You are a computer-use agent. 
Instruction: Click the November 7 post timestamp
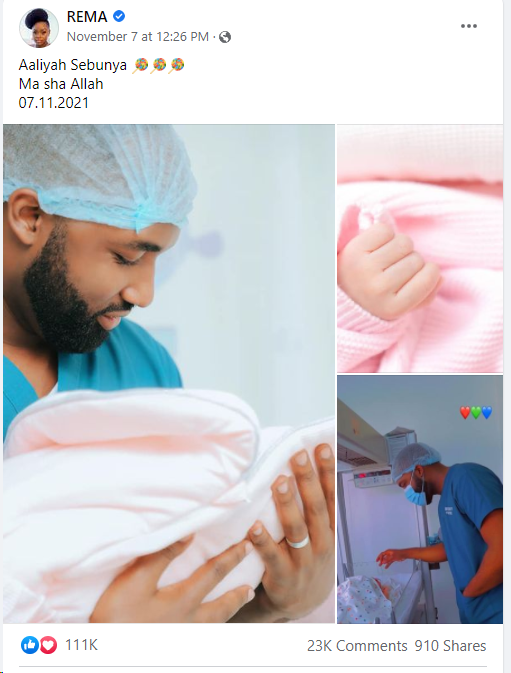pyautogui.click(x=138, y=37)
